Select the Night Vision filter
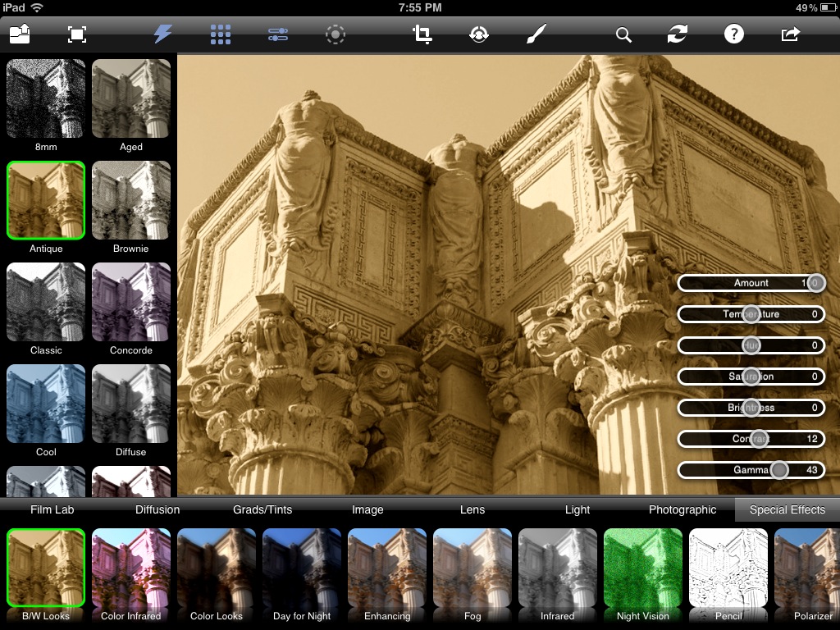Screen dimensions: 840x630 [643, 568]
